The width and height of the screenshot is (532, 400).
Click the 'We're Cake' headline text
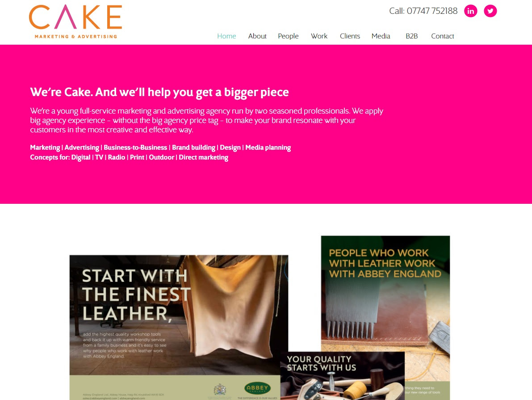[159, 93]
